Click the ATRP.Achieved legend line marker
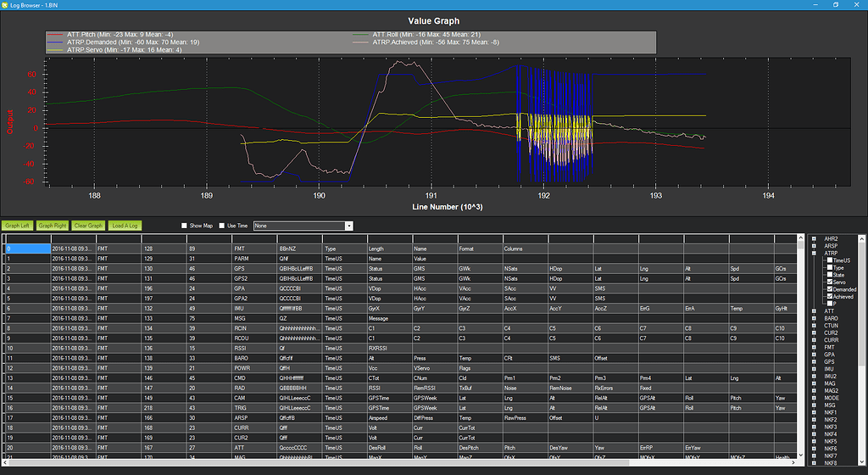Viewport: 868px width, 475px height. 361,42
